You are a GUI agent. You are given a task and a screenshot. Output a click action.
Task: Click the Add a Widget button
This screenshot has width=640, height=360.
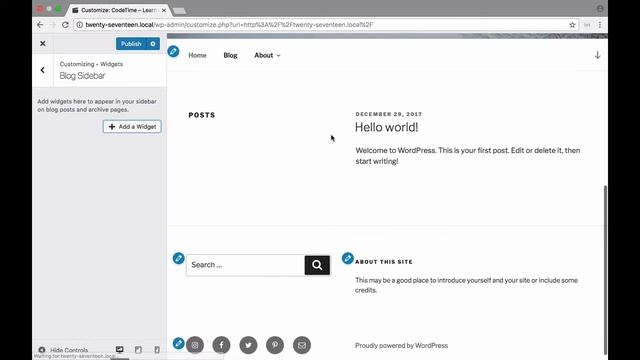132,127
